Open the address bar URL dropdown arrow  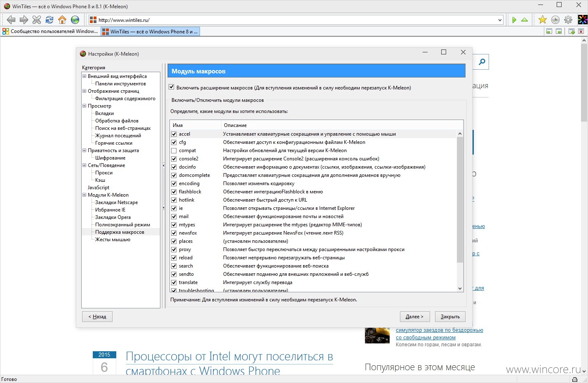tap(500, 20)
